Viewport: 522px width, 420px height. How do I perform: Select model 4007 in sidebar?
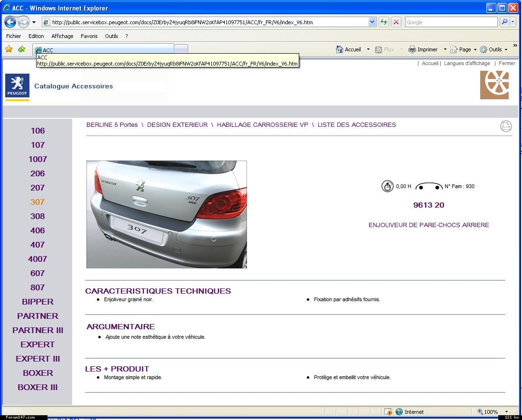[x=38, y=259]
